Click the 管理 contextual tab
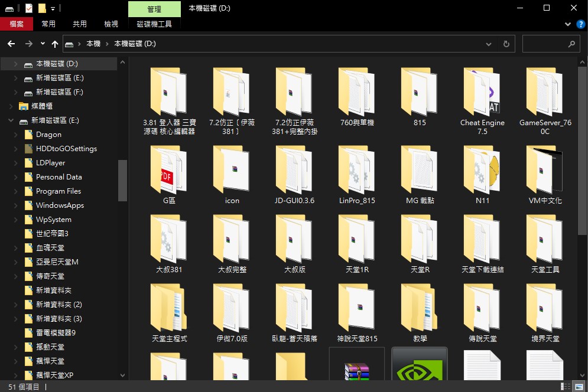Viewport: 588px width, 392px height. [x=154, y=9]
